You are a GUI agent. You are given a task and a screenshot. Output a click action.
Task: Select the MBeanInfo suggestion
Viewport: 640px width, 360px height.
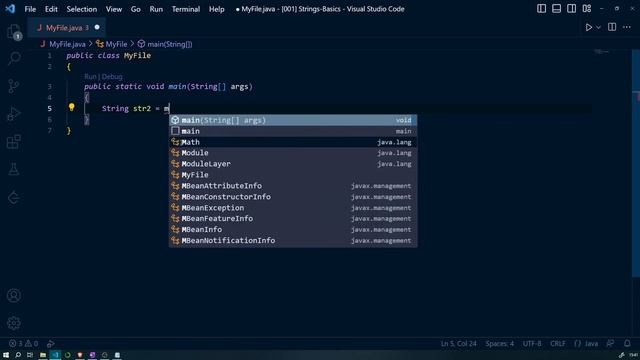(x=293, y=229)
